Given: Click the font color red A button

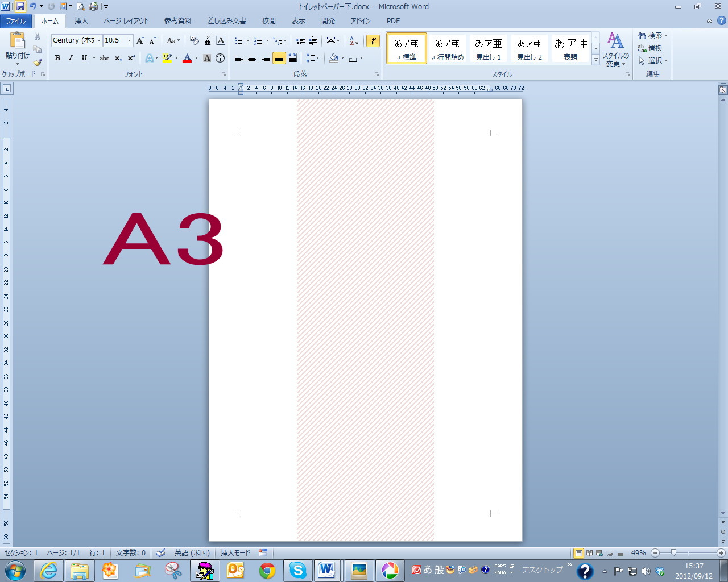Looking at the screenshot, I should coord(187,58).
